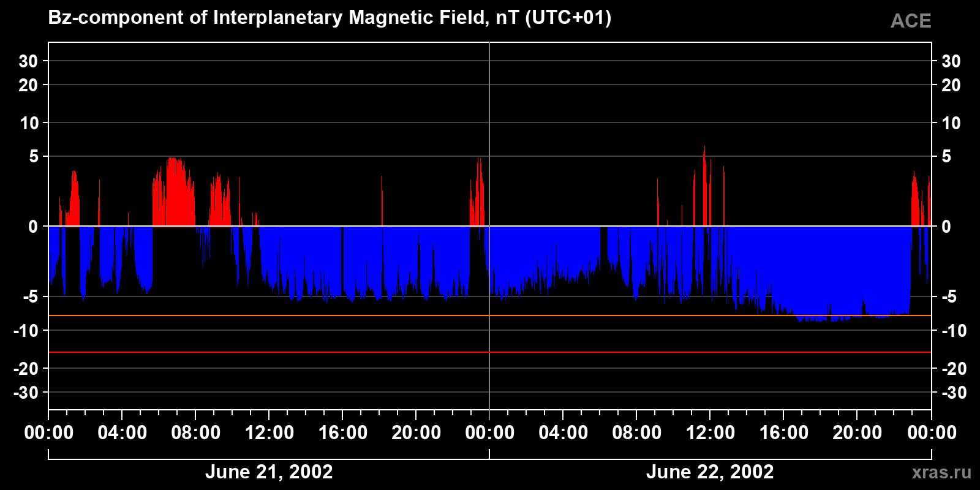The height and width of the screenshot is (490, 980).
Task: Click the "ACE" spacecraft label
Action: 911,21
